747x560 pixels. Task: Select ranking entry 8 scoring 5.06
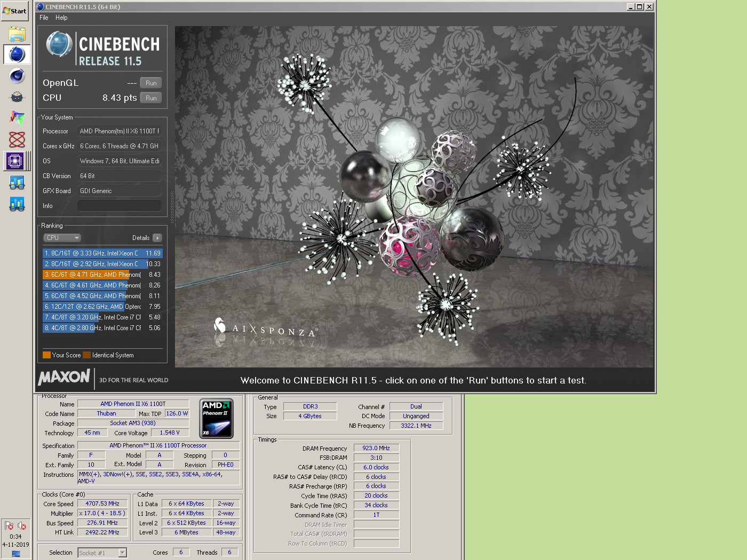(102, 328)
